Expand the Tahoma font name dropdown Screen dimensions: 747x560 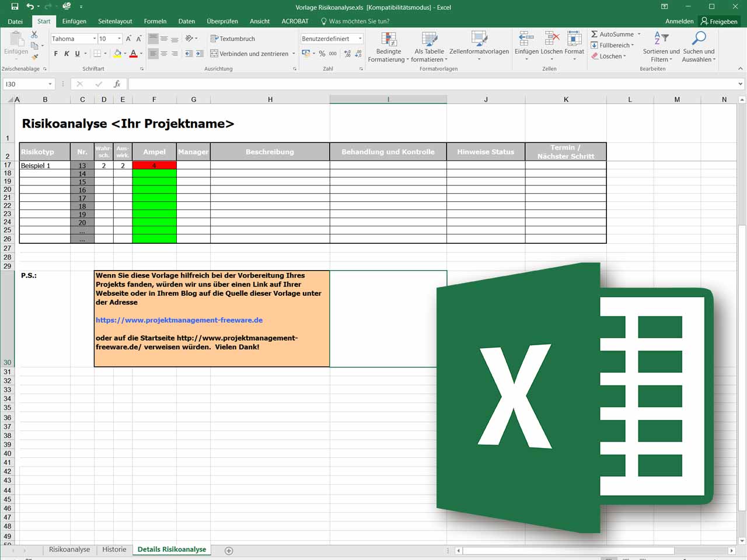(95, 39)
